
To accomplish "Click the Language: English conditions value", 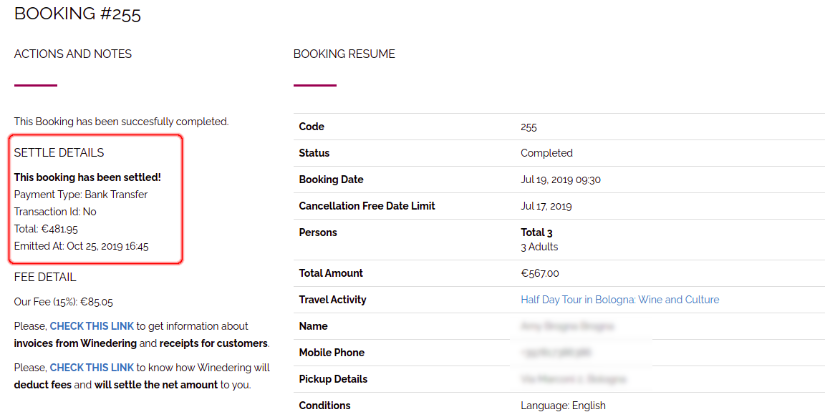I will (x=563, y=405).
